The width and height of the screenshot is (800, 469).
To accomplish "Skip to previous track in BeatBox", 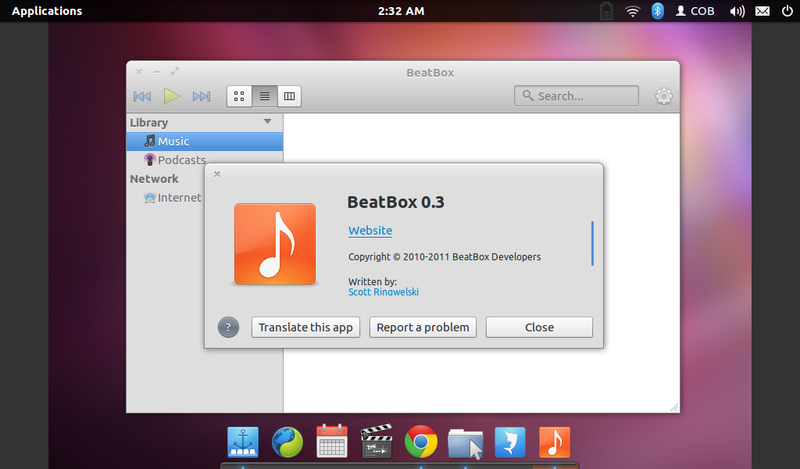I will (x=142, y=96).
